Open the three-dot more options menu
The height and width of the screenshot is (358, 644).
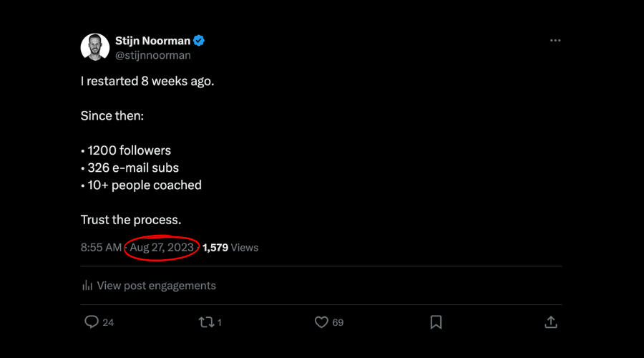click(x=555, y=41)
